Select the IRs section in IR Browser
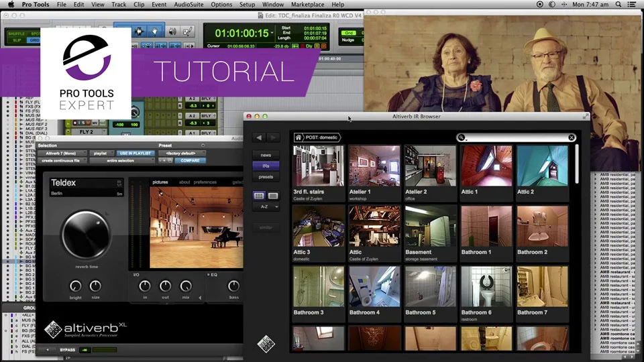The image size is (644, 362). [266, 166]
